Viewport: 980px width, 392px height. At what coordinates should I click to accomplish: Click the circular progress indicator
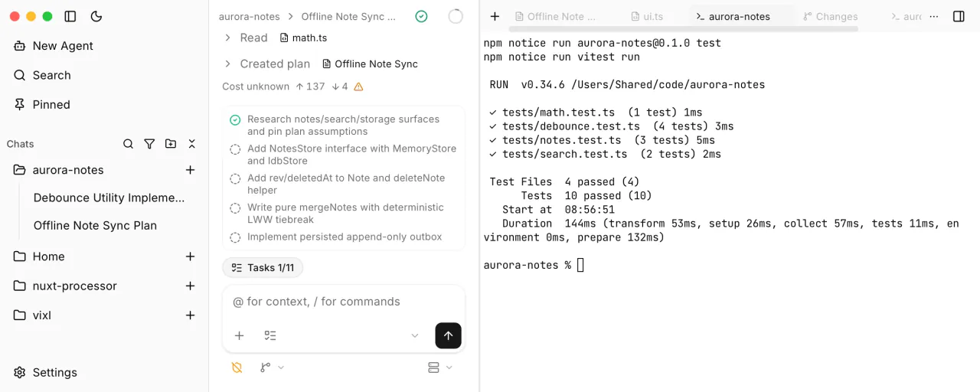coord(456,16)
